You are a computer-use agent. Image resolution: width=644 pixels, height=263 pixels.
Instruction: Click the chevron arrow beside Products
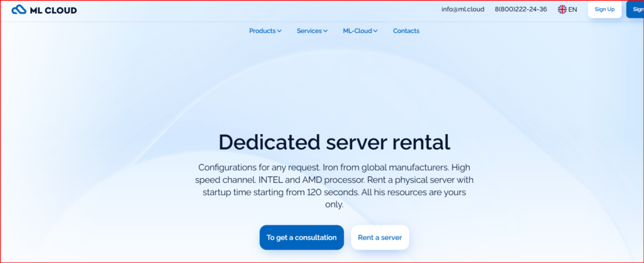click(x=279, y=31)
